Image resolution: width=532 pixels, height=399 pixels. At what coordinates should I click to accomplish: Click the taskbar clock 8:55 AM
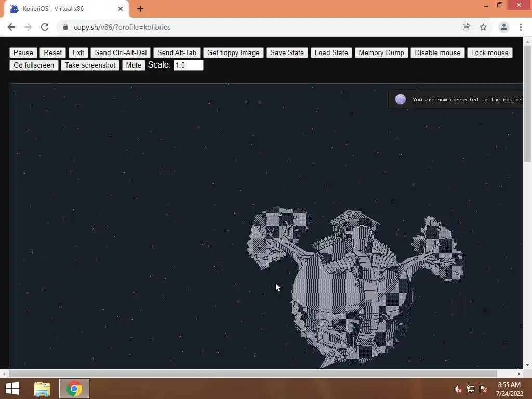(x=509, y=385)
